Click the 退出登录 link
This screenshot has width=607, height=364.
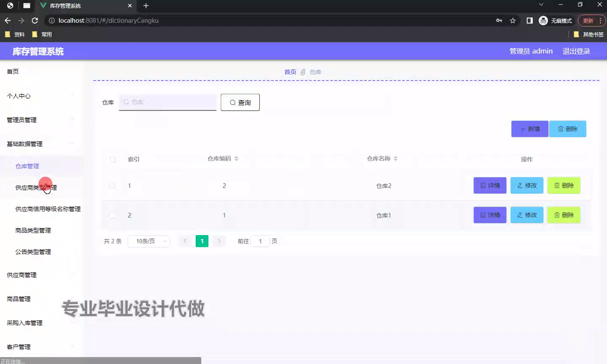click(x=576, y=51)
